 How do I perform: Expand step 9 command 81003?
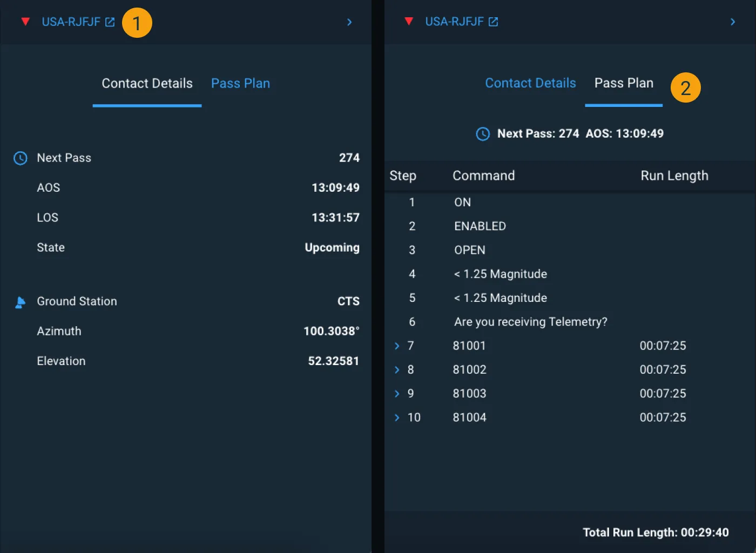[x=397, y=394]
